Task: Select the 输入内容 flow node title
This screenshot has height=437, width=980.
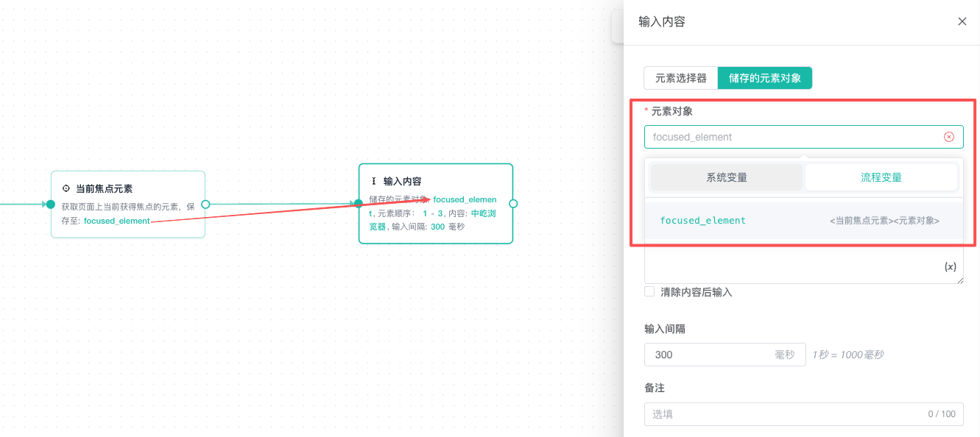Action: coord(402,181)
